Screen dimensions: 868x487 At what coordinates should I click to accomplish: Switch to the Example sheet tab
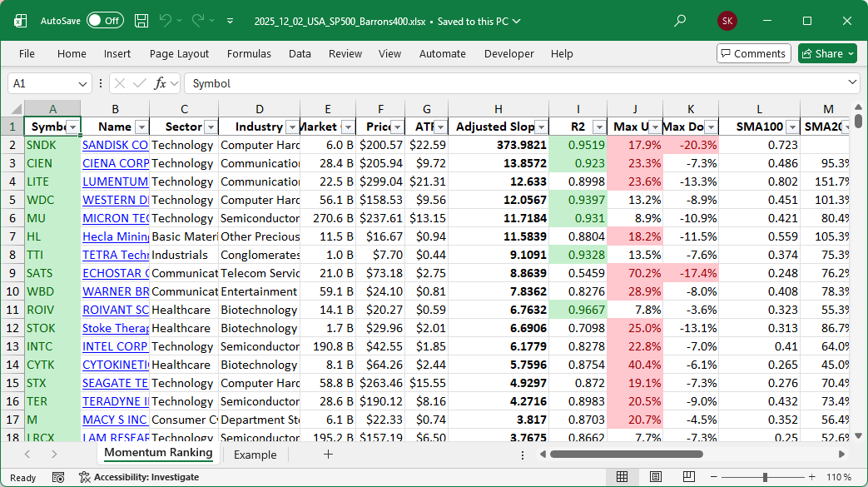click(x=255, y=455)
